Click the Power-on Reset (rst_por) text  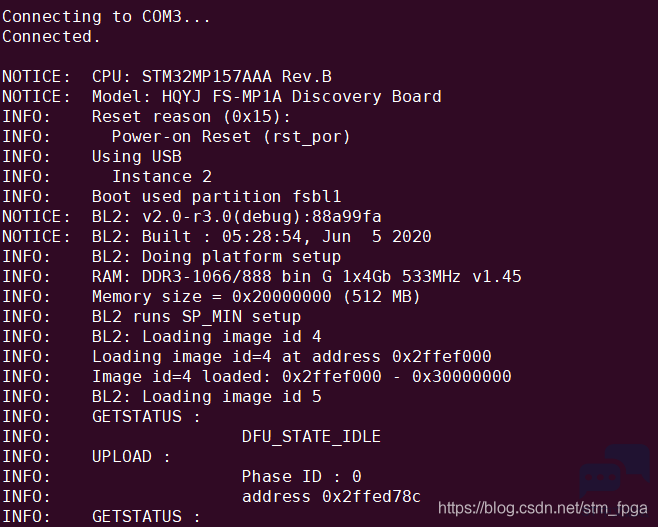click(x=231, y=137)
